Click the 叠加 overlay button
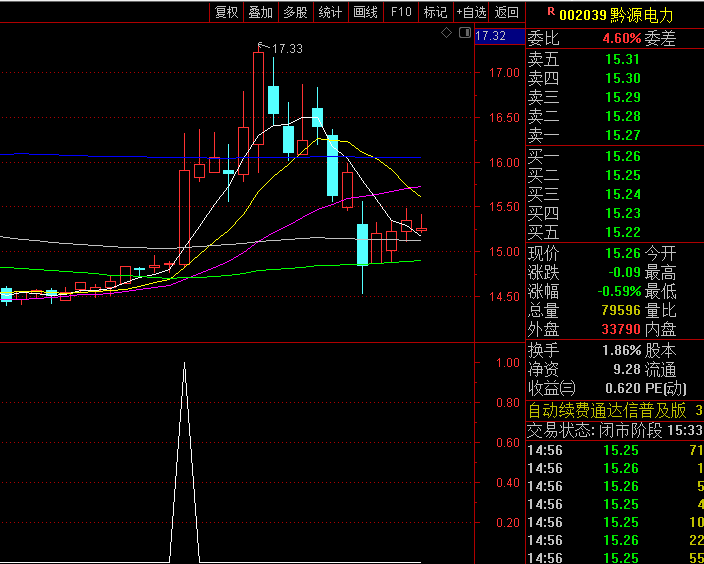This screenshot has height=564, width=704. point(261,12)
